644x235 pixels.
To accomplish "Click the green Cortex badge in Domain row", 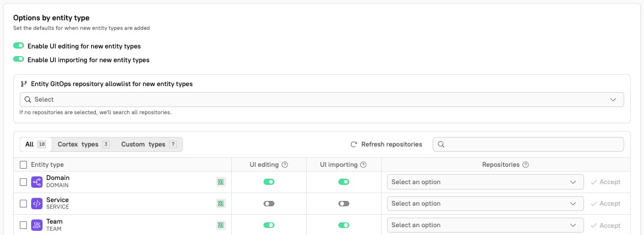I will click(221, 182).
